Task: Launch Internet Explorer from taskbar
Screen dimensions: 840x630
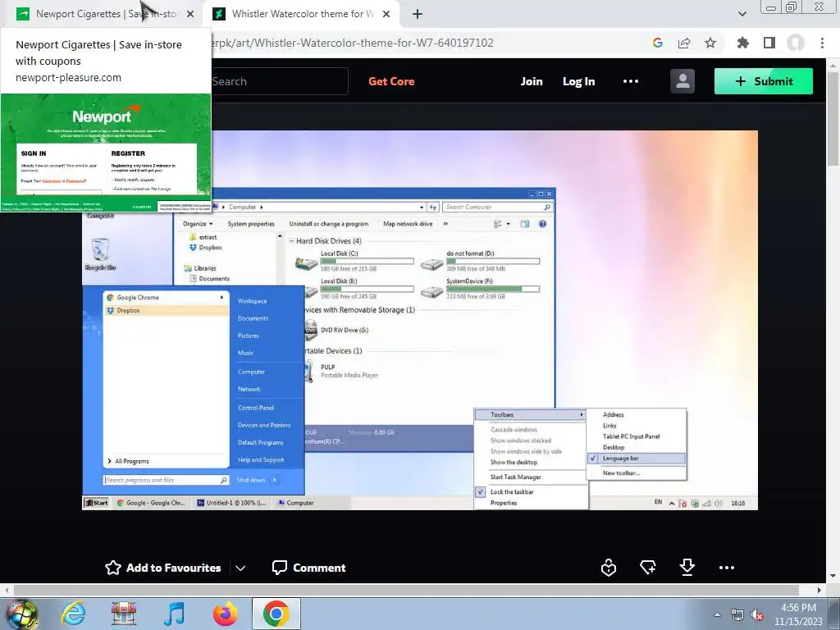Action: pyautogui.click(x=73, y=614)
